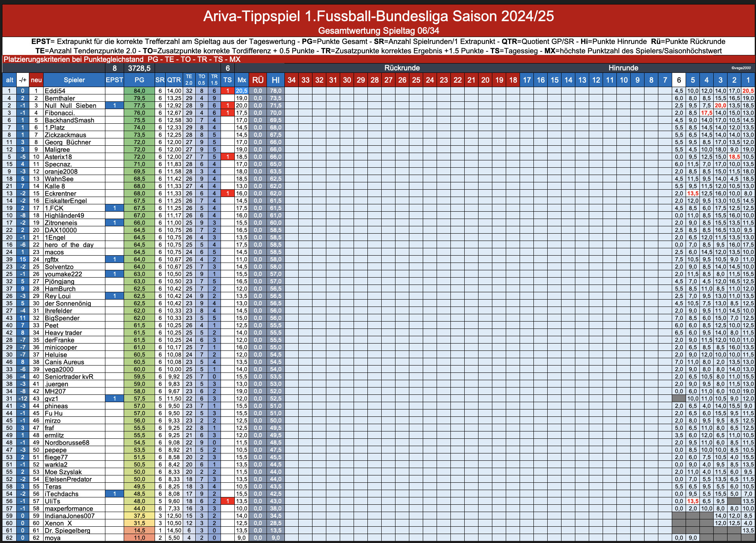Image resolution: width=756 pixels, height=543 pixels.
Task: Click the 'Gesamtwertung Spieltag 06/34' subtitle
Action: tap(378, 31)
